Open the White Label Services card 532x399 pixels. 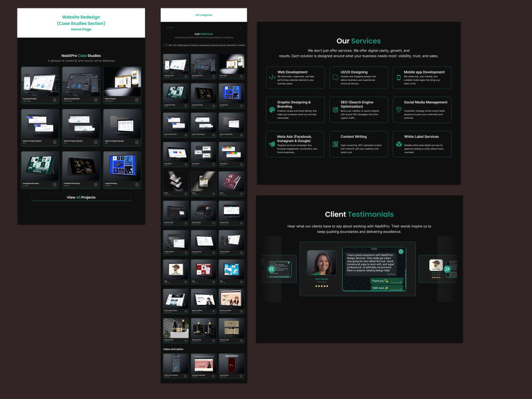tap(422, 144)
